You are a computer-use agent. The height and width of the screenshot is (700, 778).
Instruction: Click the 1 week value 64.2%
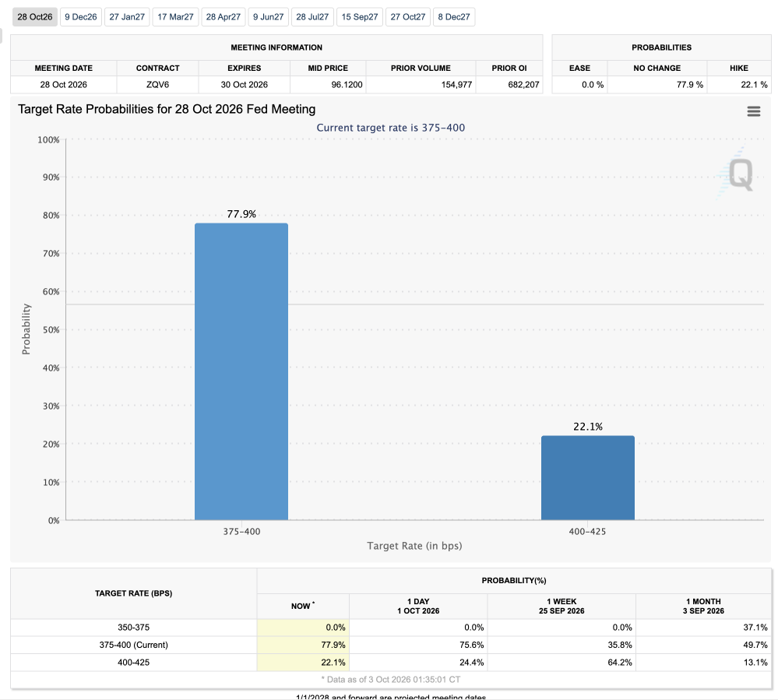tap(620, 663)
